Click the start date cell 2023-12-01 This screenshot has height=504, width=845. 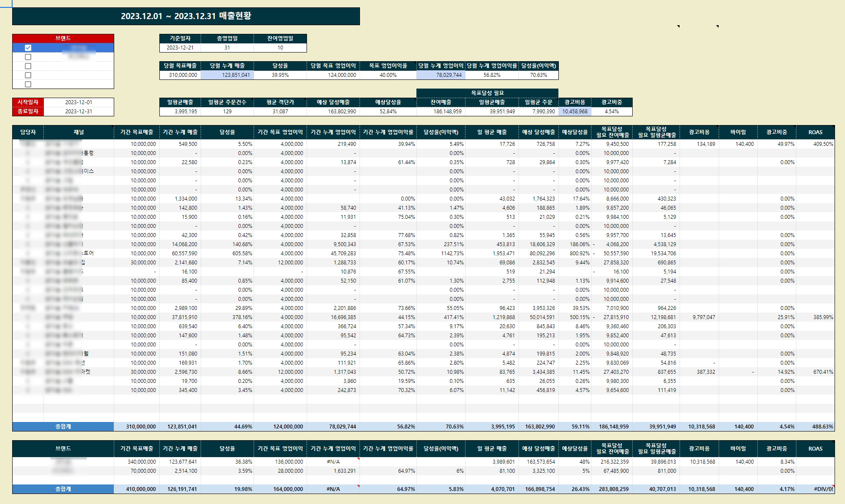point(79,102)
